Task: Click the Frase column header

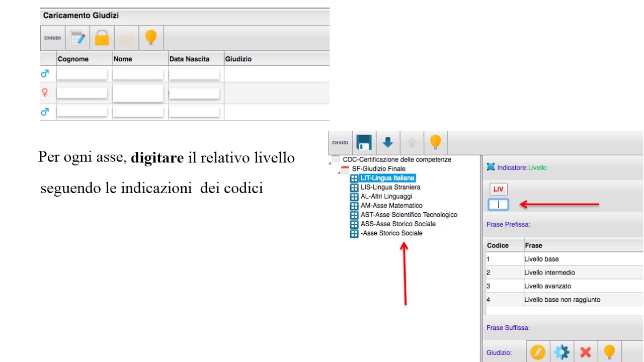Action: [x=584, y=245]
